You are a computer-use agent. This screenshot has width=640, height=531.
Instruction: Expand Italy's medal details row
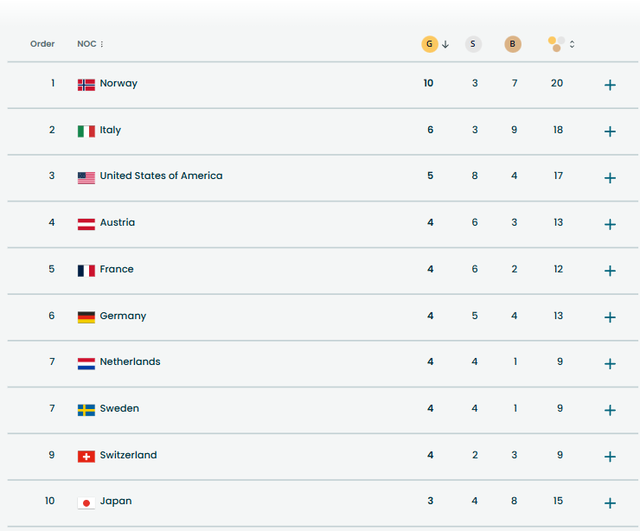[x=610, y=131]
